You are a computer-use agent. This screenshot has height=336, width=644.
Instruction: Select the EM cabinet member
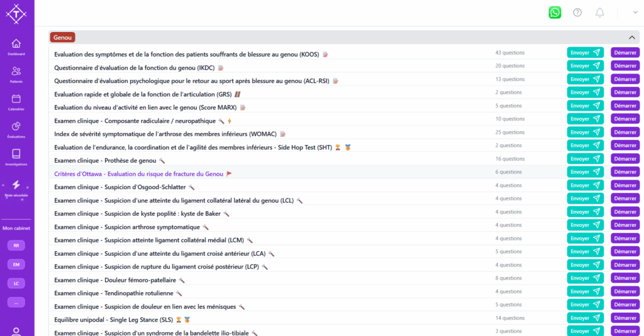(16, 264)
